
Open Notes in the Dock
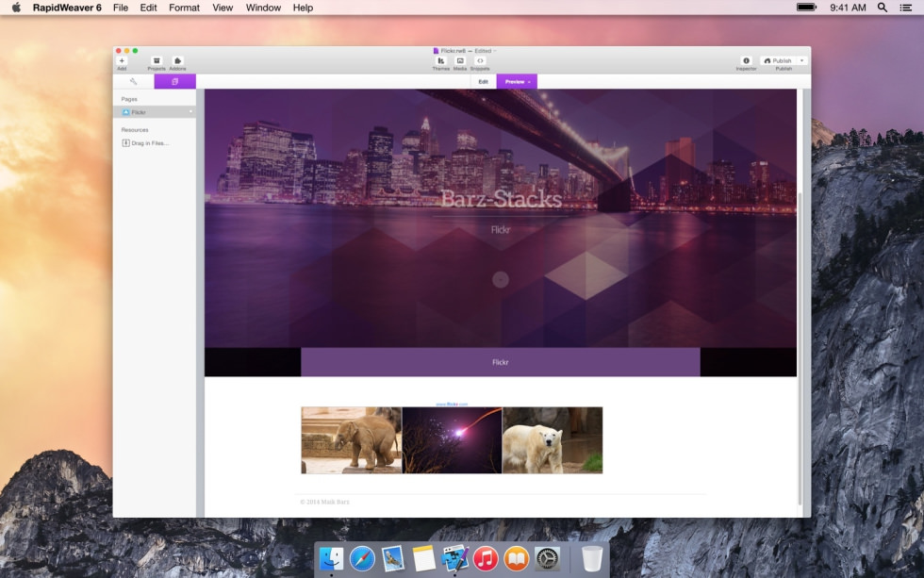pyautogui.click(x=423, y=558)
